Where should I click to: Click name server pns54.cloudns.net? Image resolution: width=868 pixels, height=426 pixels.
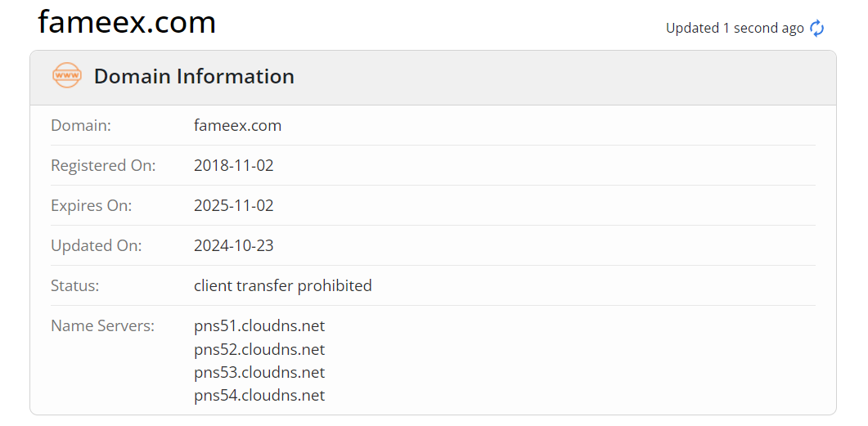259,396
